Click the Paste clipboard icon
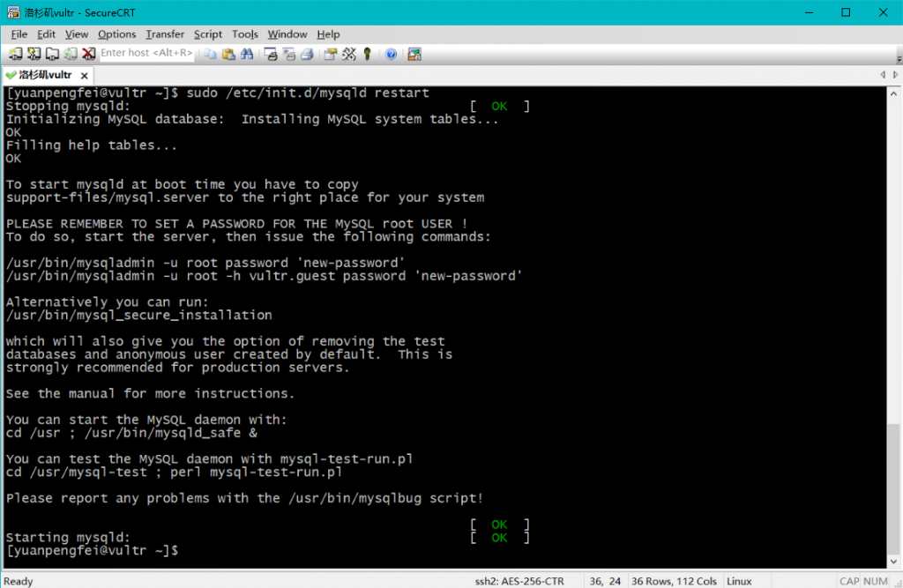Screen dimensions: 903x588 [x=228, y=54]
